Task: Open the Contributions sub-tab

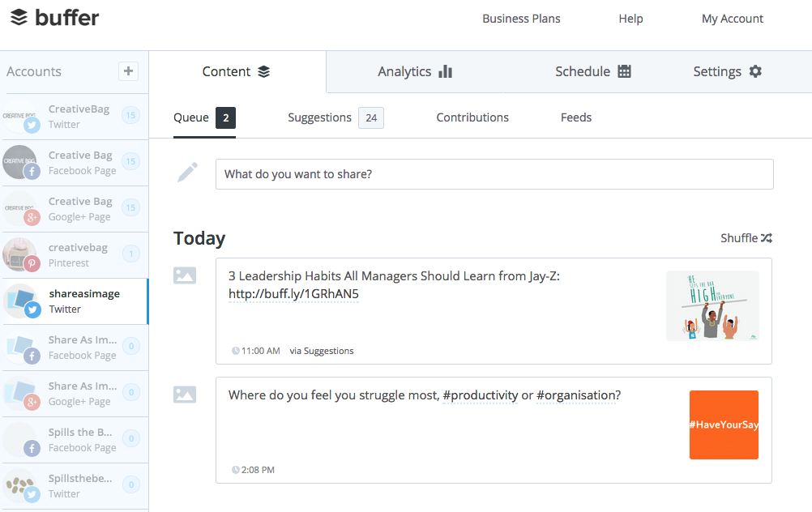Action: tap(472, 117)
